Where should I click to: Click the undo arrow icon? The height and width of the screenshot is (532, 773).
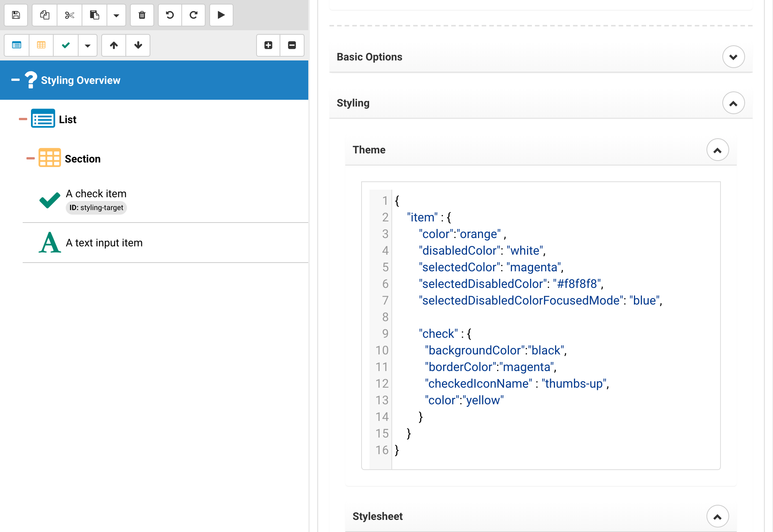[x=170, y=15]
